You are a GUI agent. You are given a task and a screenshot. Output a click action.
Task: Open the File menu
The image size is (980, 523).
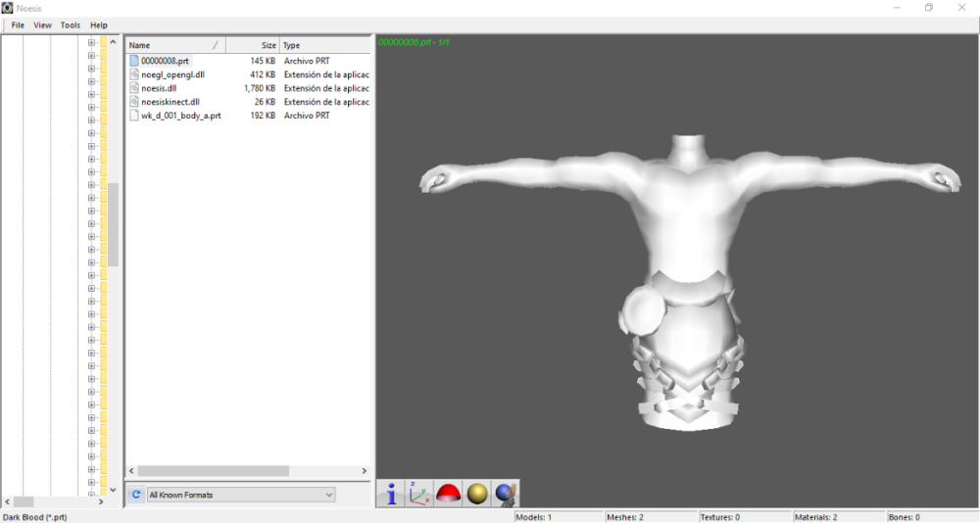coord(18,25)
